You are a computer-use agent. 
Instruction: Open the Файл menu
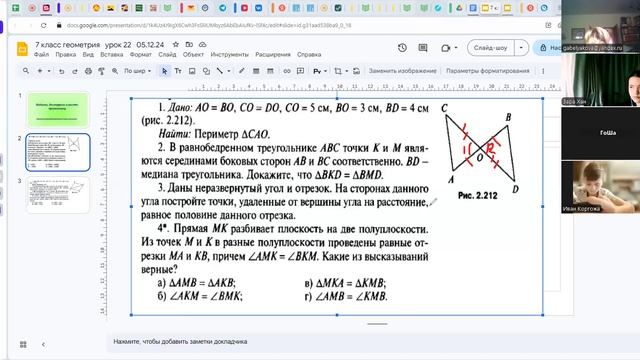point(41,54)
